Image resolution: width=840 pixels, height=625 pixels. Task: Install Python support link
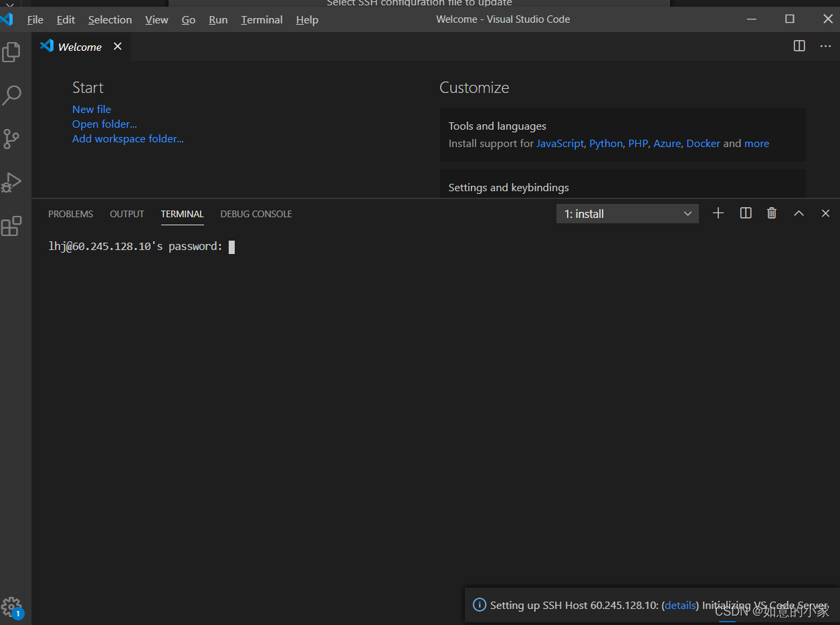pyautogui.click(x=606, y=143)
